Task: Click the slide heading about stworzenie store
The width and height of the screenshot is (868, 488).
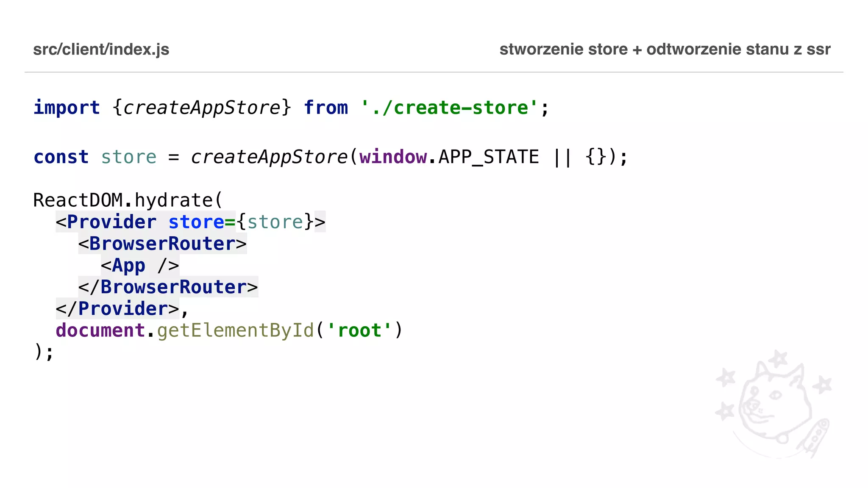Action: click(x=665, y=50)
